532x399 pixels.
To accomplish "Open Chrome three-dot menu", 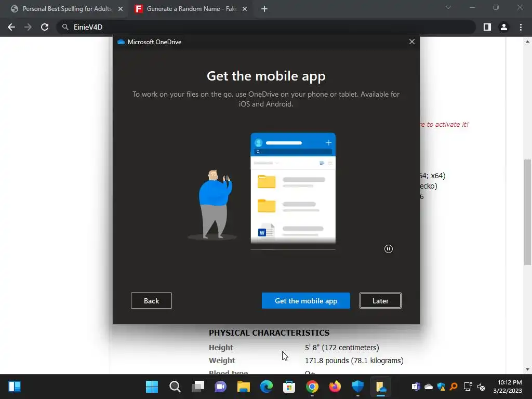I will pos(521,27).
